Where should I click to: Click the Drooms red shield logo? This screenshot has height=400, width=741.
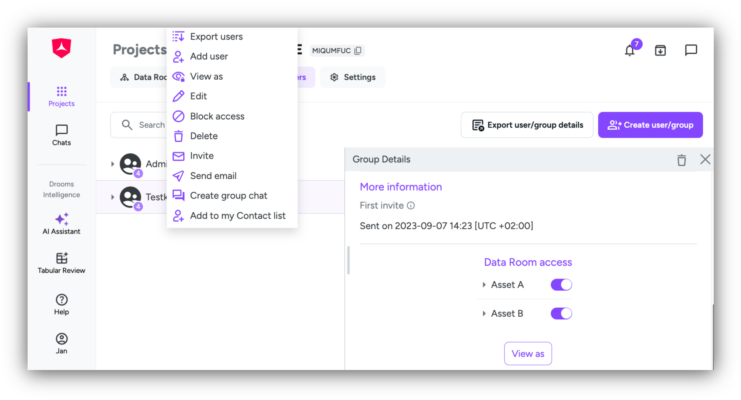click(x=61, y=48)
